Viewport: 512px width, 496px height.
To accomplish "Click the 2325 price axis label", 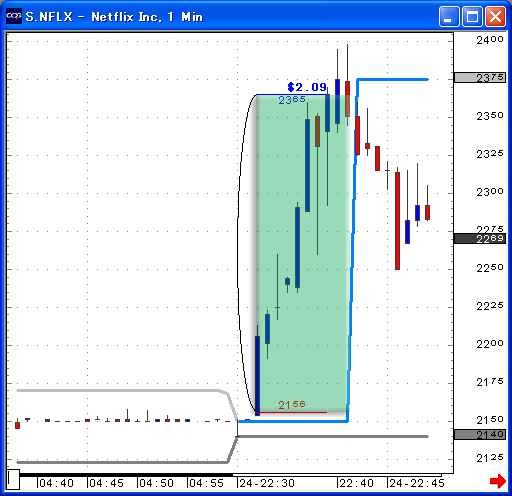I will (x=490, y=154).
